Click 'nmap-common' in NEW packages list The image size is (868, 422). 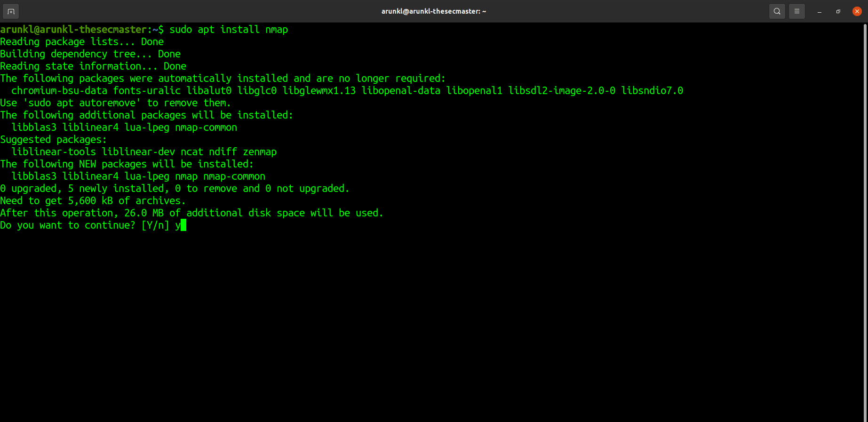[234, 176]
